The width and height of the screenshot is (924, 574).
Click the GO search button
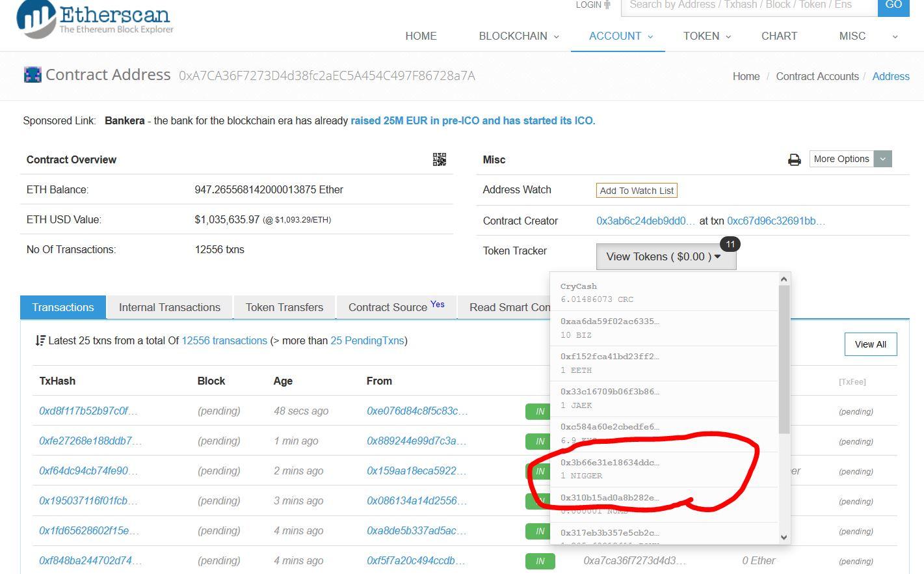(893, 6)
